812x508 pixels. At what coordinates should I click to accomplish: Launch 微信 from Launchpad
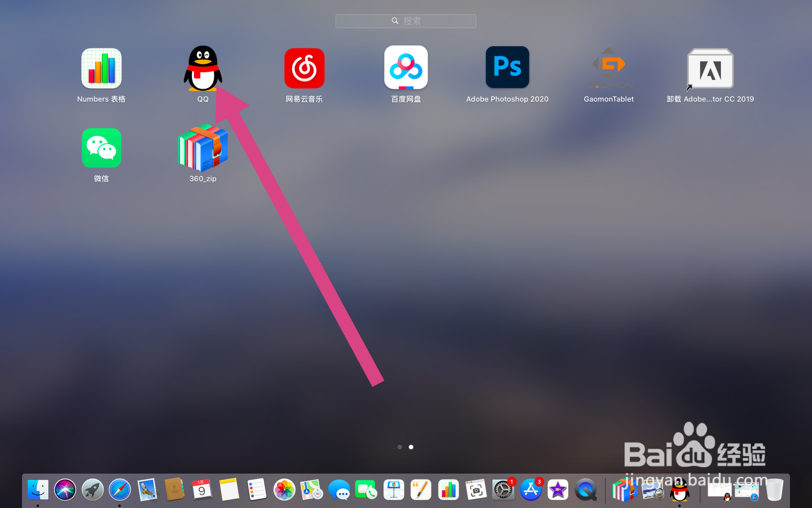pos(101,148)
